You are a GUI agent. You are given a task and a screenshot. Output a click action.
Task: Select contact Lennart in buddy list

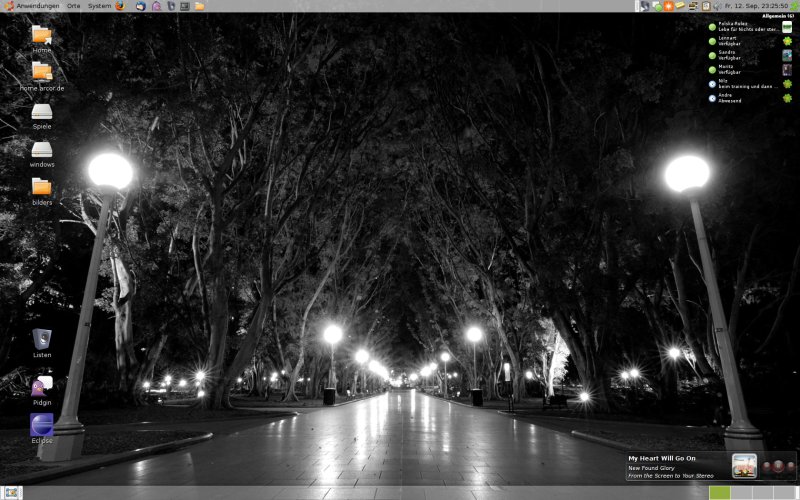click(x=729, y=41)
